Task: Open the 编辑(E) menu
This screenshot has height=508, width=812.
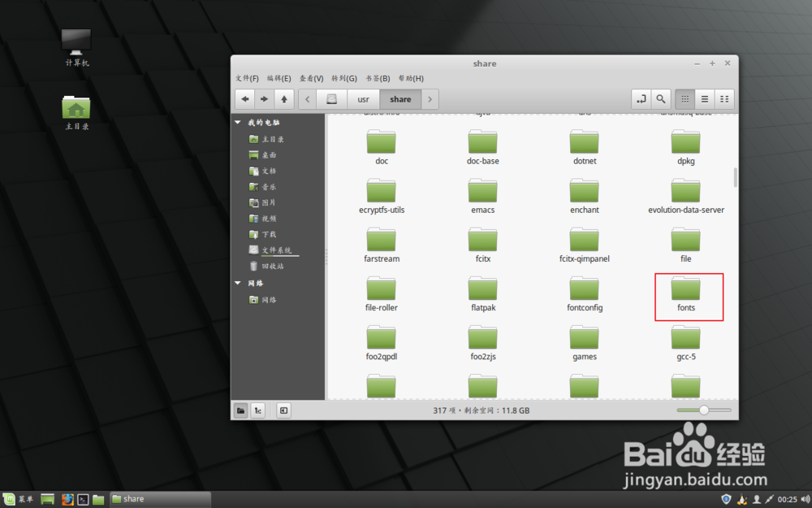Action: (279, 78)
